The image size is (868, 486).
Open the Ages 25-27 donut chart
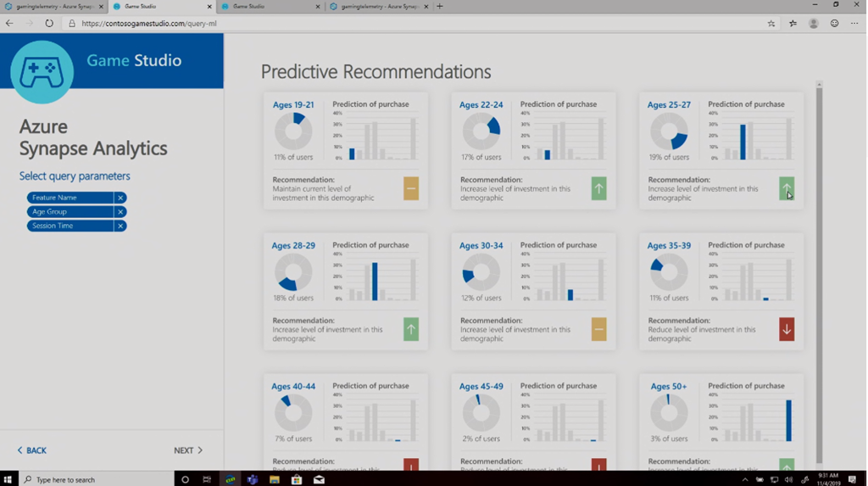click(x=669, y=131)
